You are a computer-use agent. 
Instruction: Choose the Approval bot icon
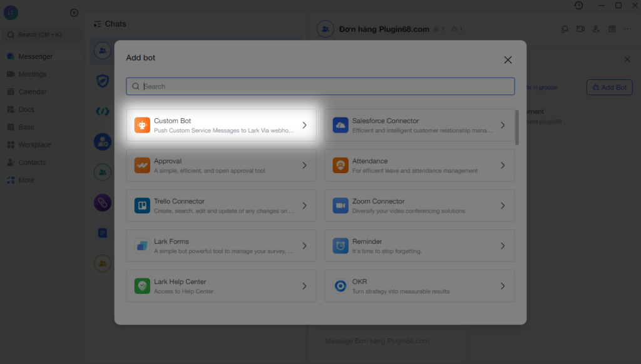pos(142,166)
